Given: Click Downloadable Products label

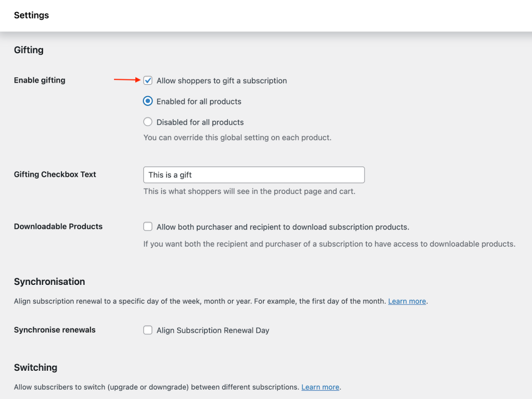Looking at the screenshot, I should [x=58, y=227].
